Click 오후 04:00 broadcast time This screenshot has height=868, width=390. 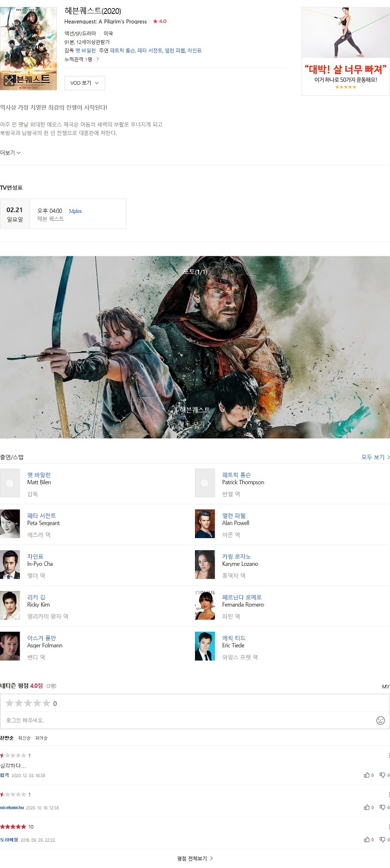coord(50,211)
